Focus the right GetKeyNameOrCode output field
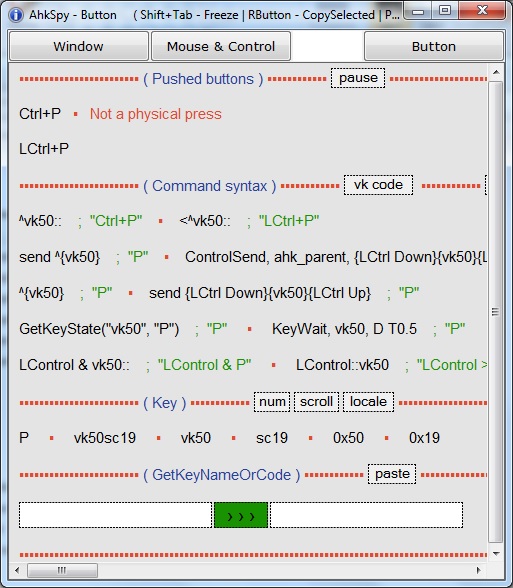Image resolution: width=513 pixels, height=588 pixels. click(x=366, y=515)
